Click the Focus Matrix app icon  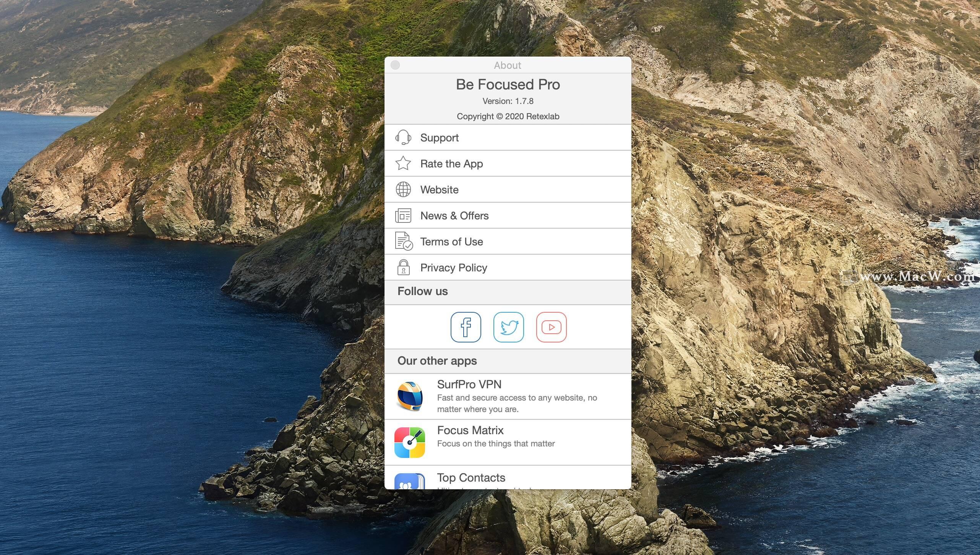pos(410,442)
